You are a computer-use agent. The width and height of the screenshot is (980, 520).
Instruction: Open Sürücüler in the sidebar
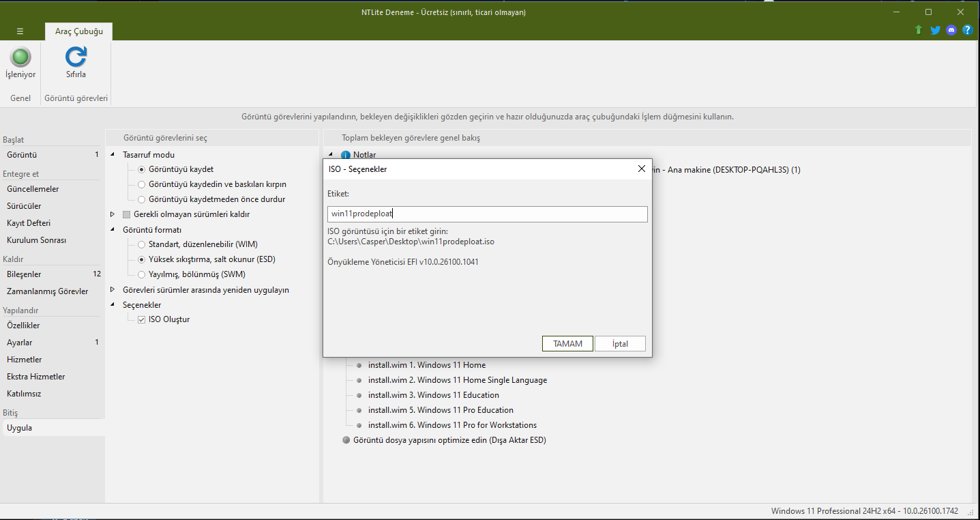coord(53,206)
